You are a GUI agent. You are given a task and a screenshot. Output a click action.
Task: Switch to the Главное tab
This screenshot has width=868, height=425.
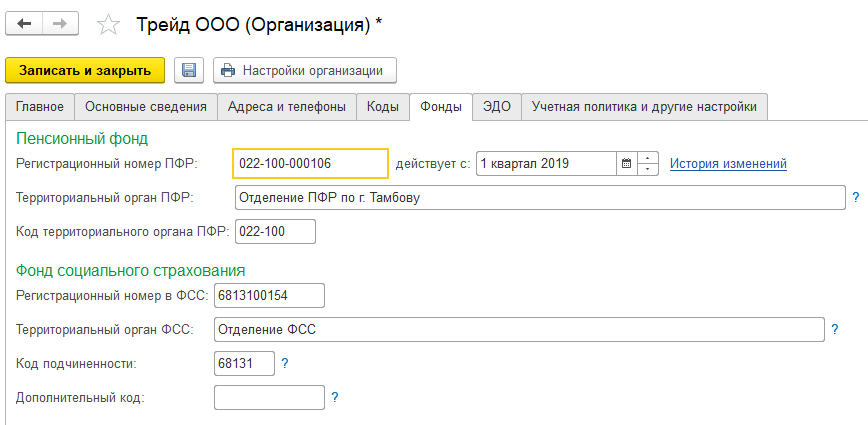pos(40,106)
